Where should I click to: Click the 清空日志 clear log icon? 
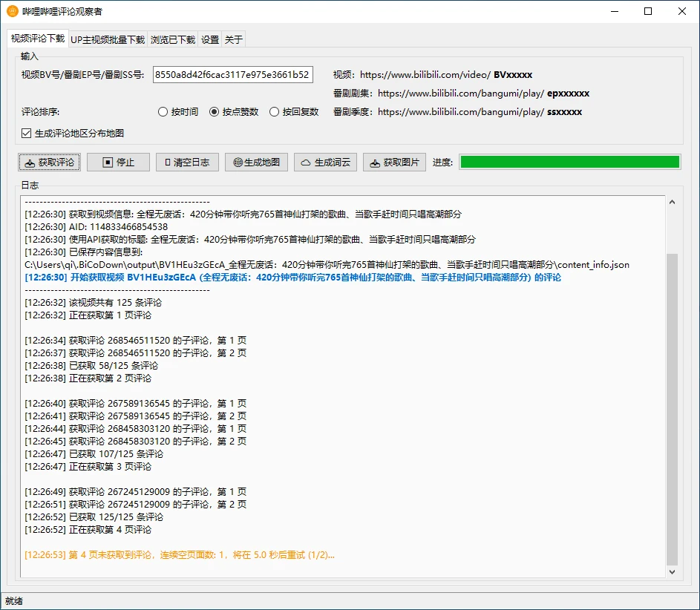click(x=168, y=163)
